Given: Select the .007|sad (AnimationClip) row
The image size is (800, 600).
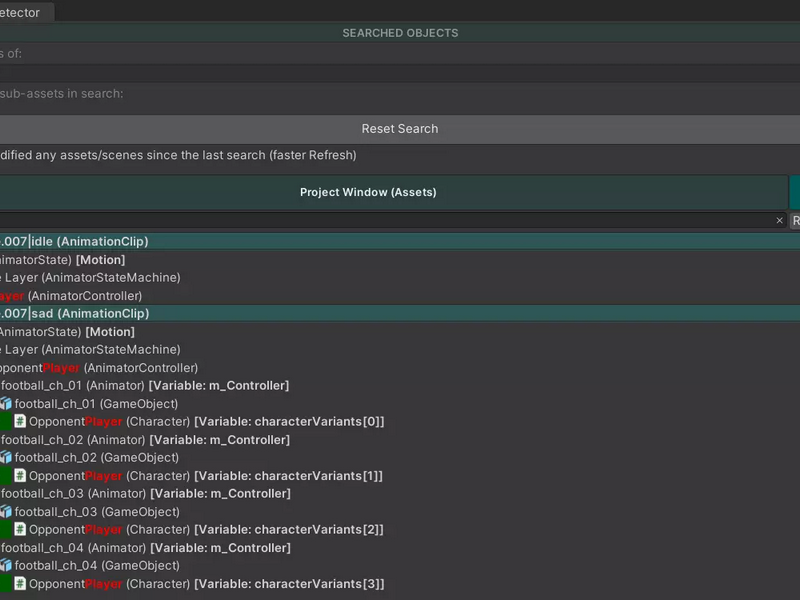Looking at the screenshot, I should (399, 313).
